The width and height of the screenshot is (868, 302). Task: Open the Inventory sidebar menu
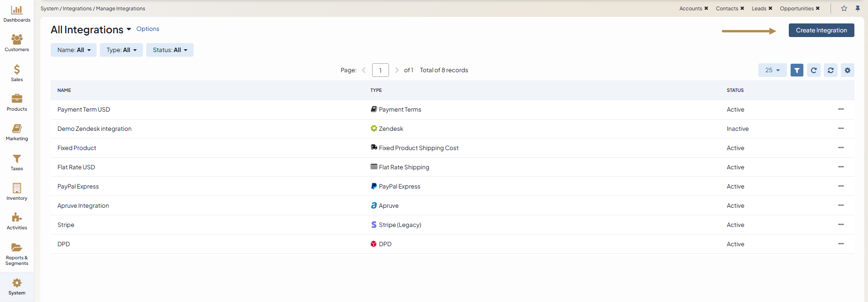click(x=17, y=192)
